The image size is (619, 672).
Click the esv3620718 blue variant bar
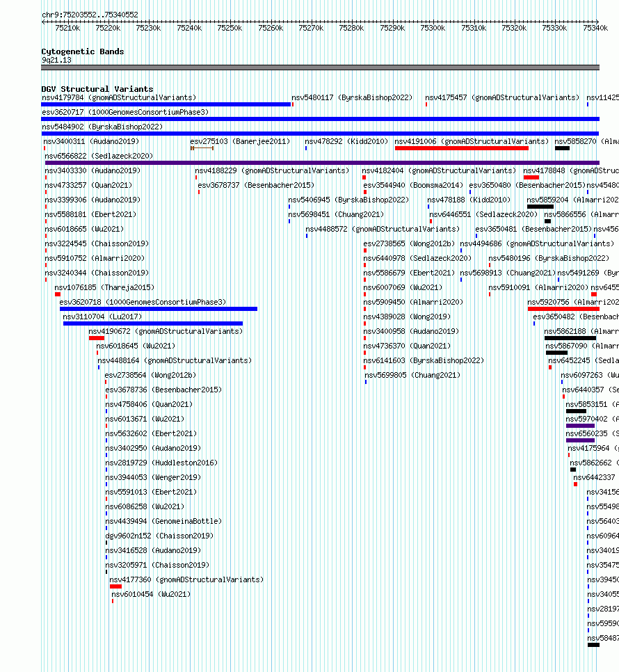[x=159, y=309]
